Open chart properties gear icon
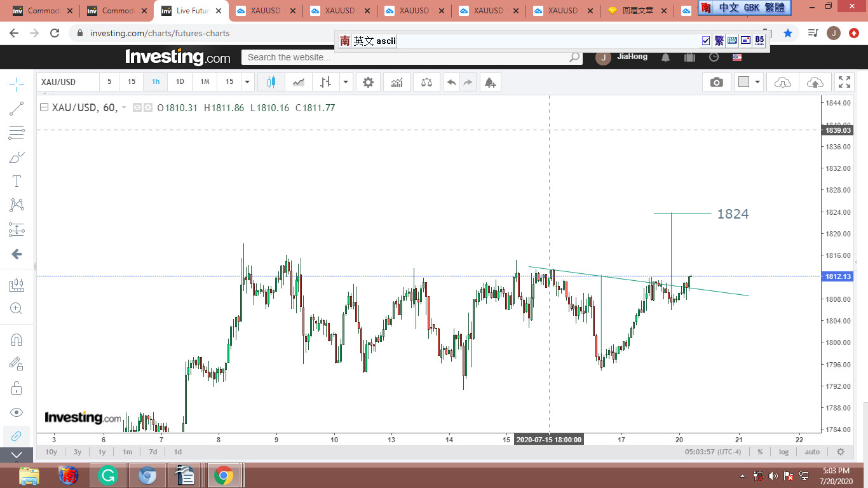The width and height of the screenshot is (868, 488). tap(368, 82)
